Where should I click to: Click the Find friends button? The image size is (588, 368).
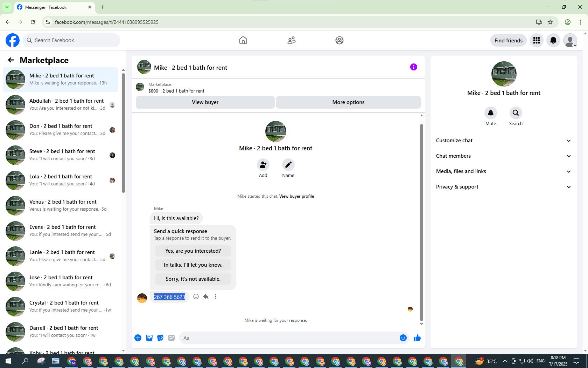(508, 40)
